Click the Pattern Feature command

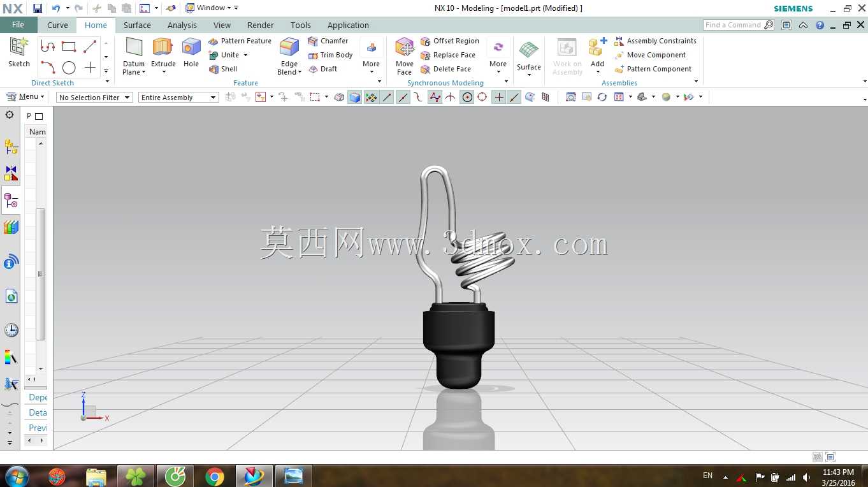tap(240, 41)
